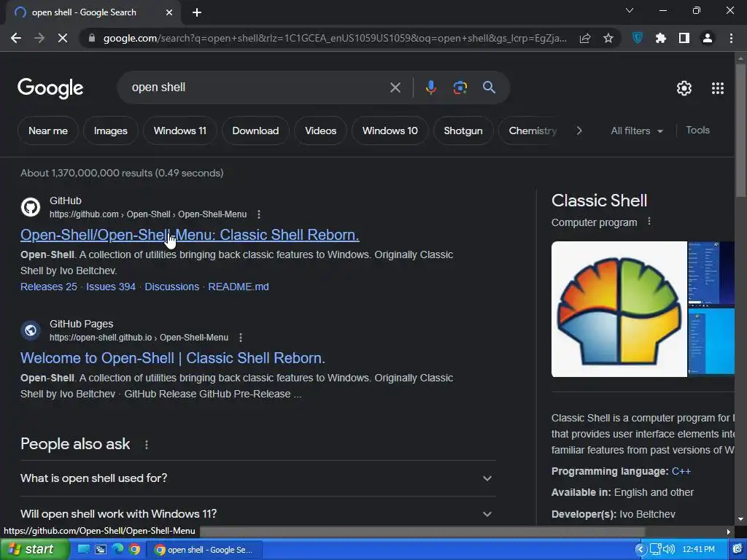Open the C++ programming language link
Screen dimensions: 747x560
[x=681, y=472]
